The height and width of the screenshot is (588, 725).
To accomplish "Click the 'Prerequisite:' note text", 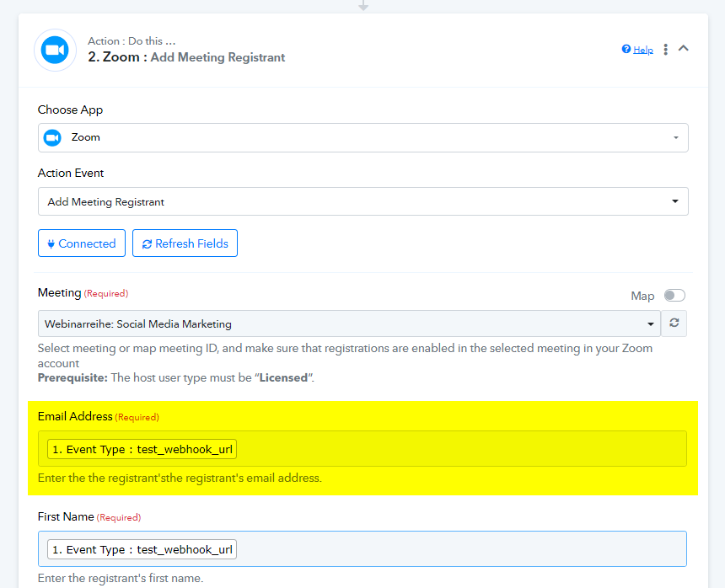I will click(x=72, y=378).
